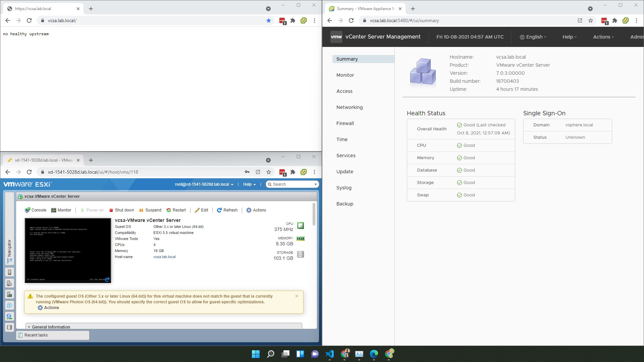Expand the ESXi search options arrow
The width and height of the screenshot is (644, 362).
[x=315, y=184]
